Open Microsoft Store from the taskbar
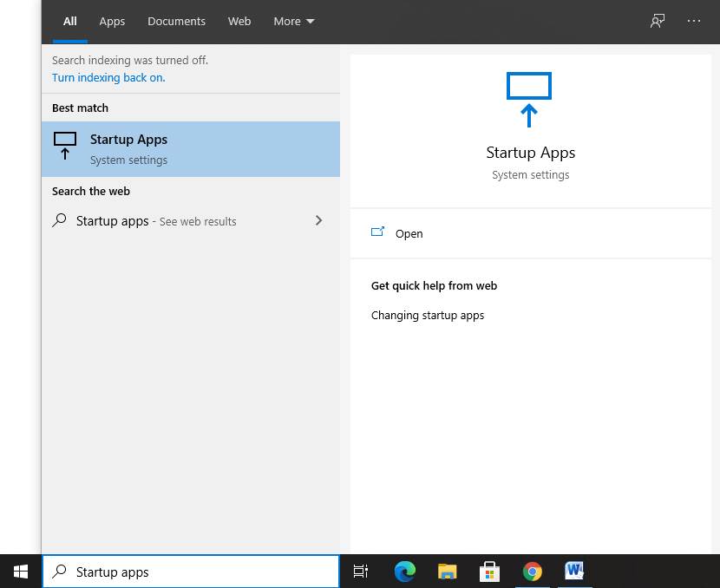The image size is (720, 588). 489,572
